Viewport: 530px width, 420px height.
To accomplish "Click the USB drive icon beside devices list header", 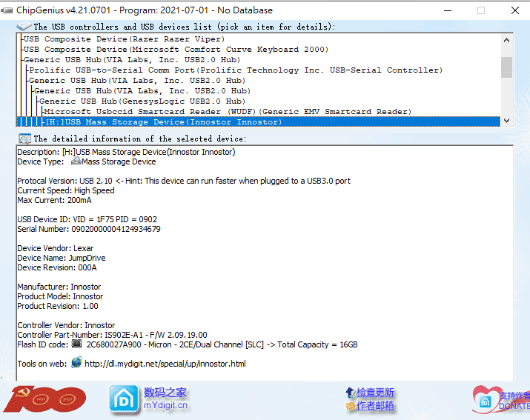I will 24,27.
